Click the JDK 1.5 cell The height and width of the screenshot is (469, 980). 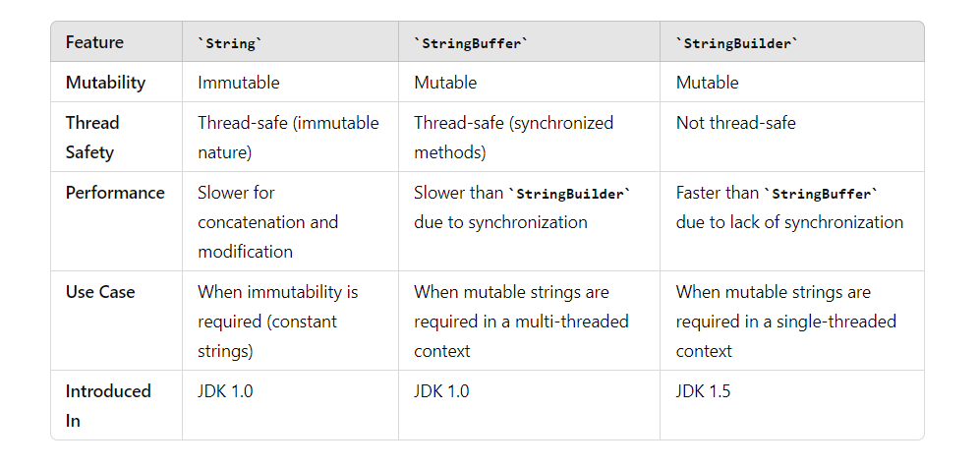tap(703, 391)
